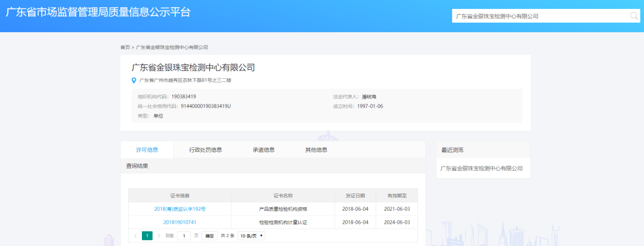Open recently viewed 广东省金银珠宝检测中心有限公司 entry
644x246 pixels.
click(x=481, y=168)
